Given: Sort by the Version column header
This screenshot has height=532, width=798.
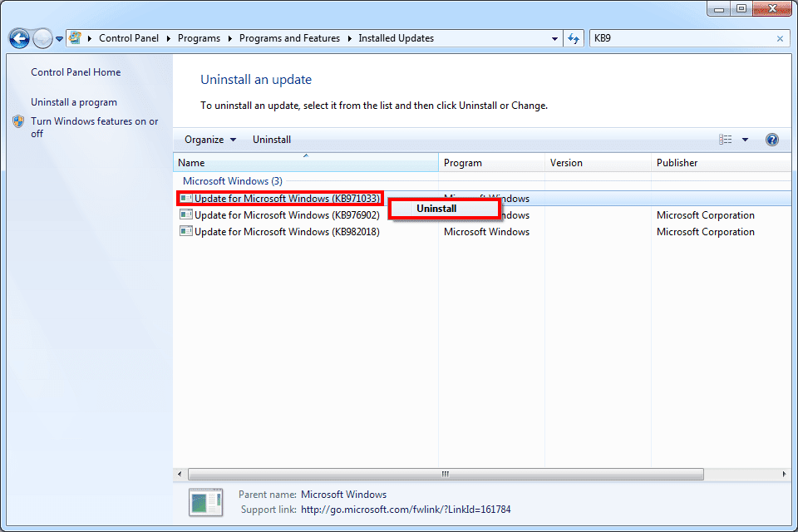Looking at the screenshot, I should (598, 163).
